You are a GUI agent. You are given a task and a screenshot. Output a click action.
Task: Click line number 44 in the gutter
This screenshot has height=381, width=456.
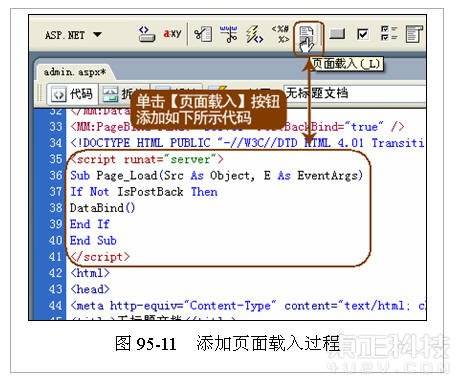[56, 305]
